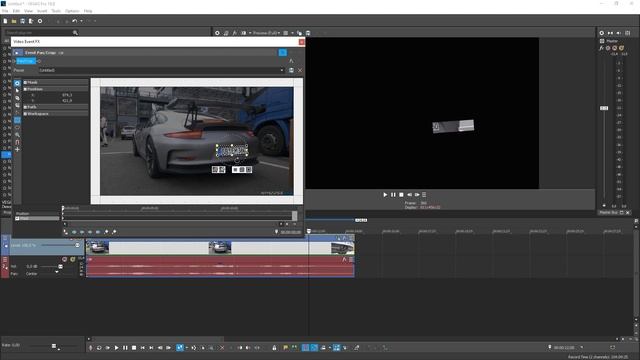Toggle the Normal Edit tool in bottom toolbar
Image resolution: width=640 pixels, height=360 pixels.
click(180, 348)
